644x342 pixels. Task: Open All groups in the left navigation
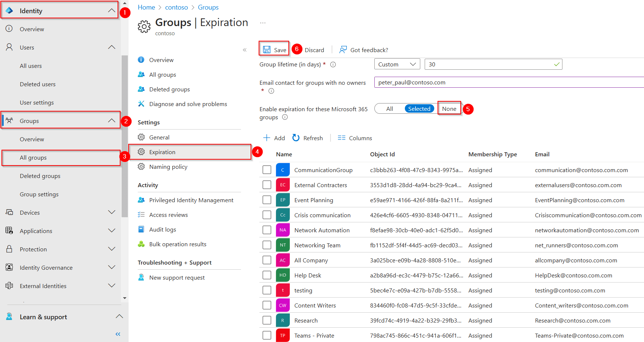33,157
